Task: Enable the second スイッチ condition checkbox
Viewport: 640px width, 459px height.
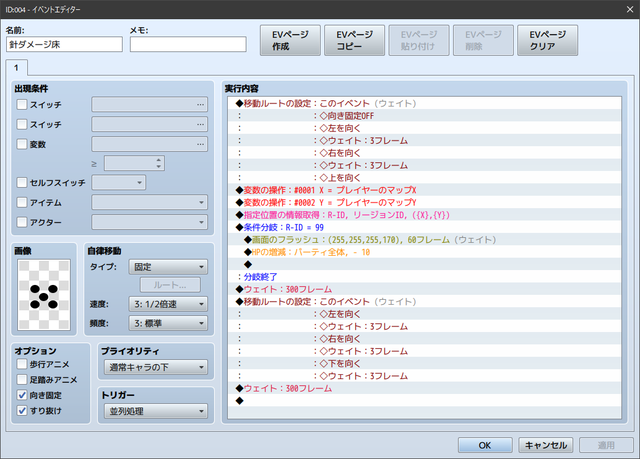Action: tap(22, 124)
